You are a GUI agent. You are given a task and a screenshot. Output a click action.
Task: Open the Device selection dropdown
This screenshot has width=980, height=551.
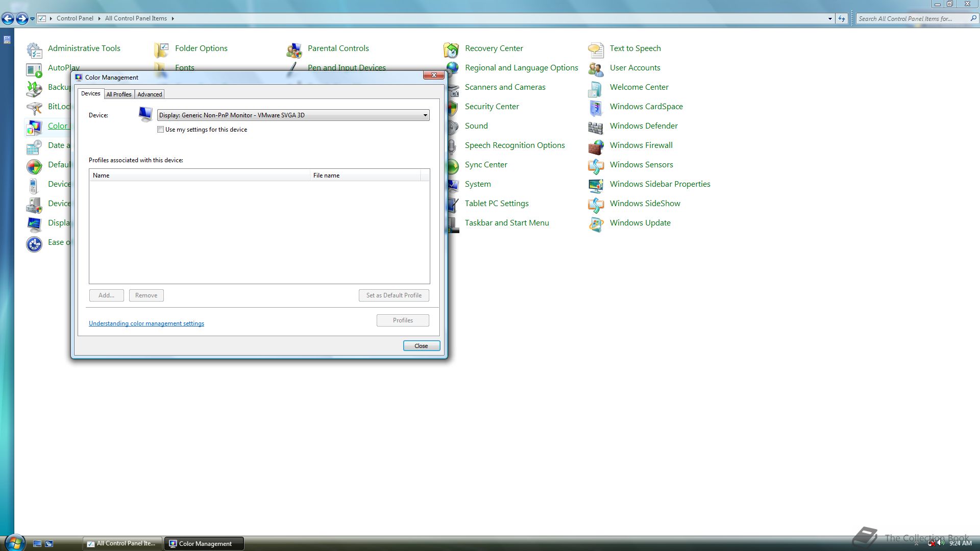(x=293, y=115)
